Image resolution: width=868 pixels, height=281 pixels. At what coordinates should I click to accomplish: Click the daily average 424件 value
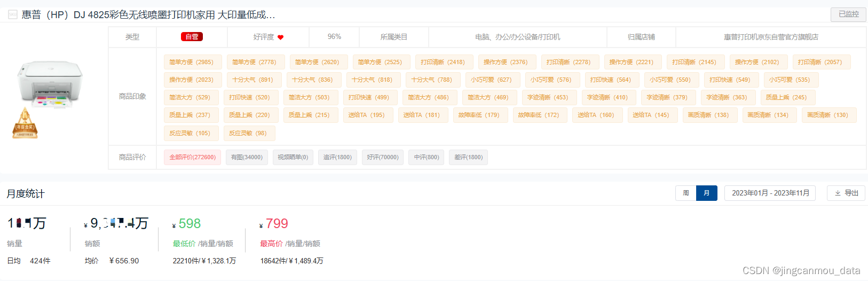click(x=40, y=261)
